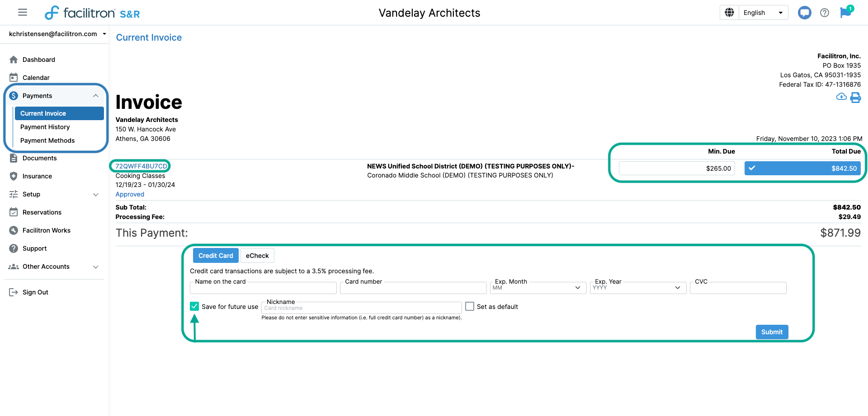Check the Set as default box

pos(470,306)
